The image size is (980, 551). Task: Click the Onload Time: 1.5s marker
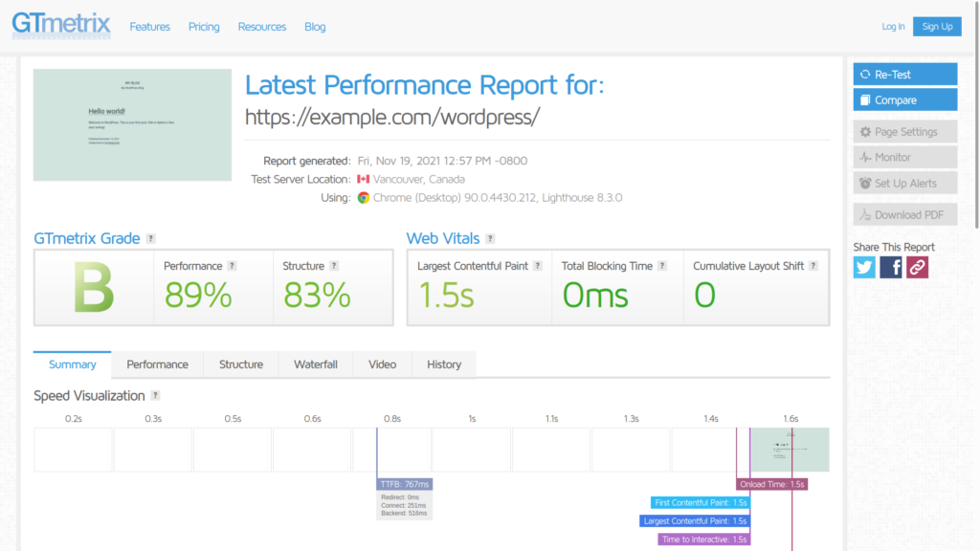[772, 484]
